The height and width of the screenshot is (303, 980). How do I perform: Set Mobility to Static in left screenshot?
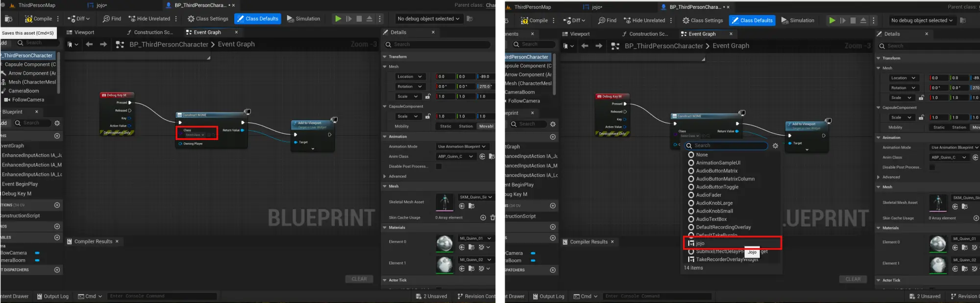[445, 126]
